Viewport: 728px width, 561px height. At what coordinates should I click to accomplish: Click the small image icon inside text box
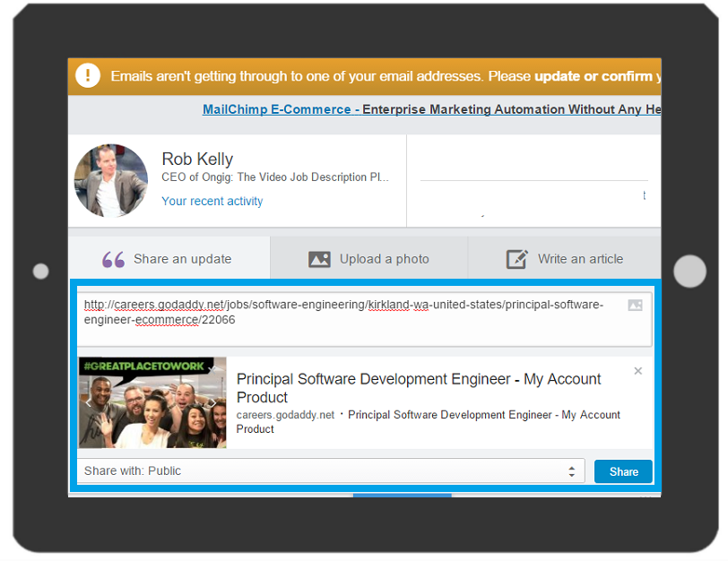click(635, 306)
